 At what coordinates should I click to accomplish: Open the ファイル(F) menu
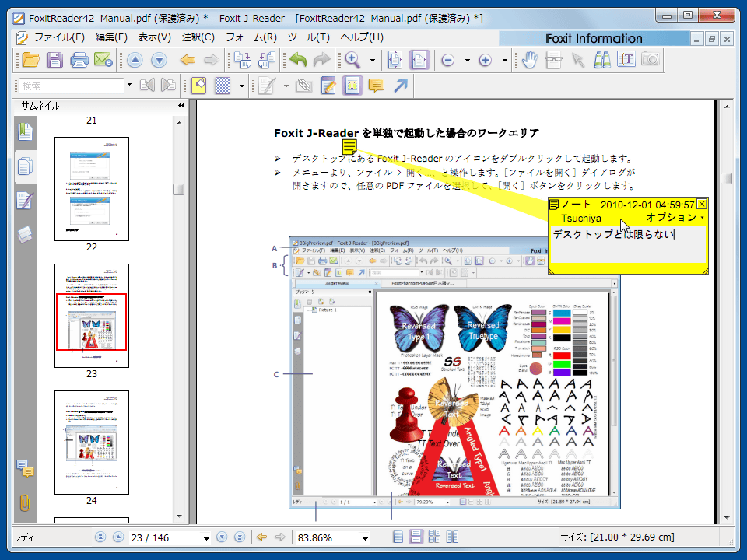click(x=59, y=37)
